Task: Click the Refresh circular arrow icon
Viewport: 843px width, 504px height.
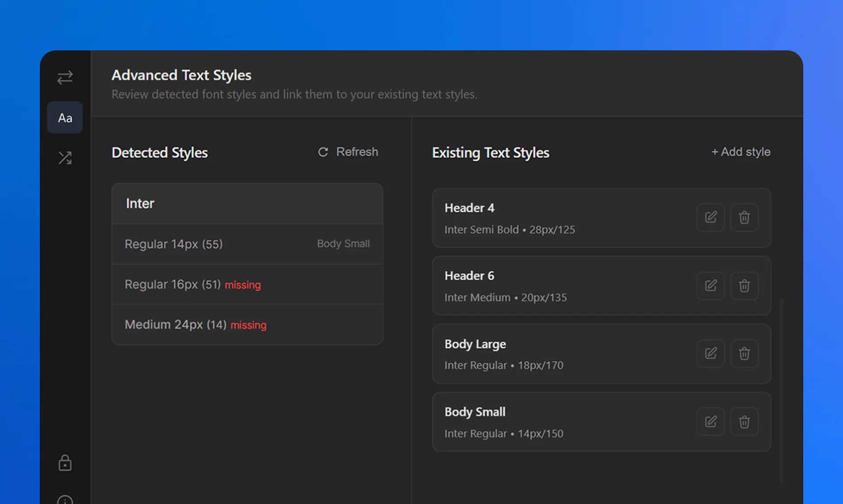Action: [x=323, y=152]
